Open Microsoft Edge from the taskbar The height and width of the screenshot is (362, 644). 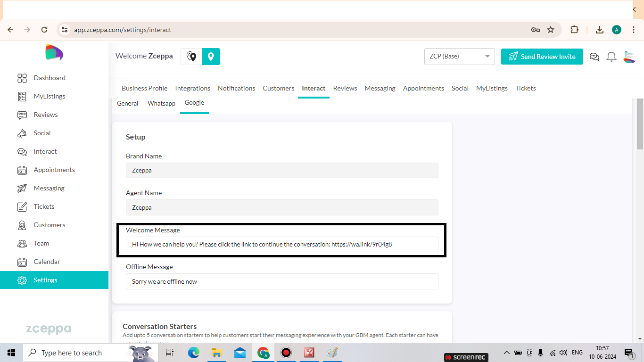click(x=194, y=353)
